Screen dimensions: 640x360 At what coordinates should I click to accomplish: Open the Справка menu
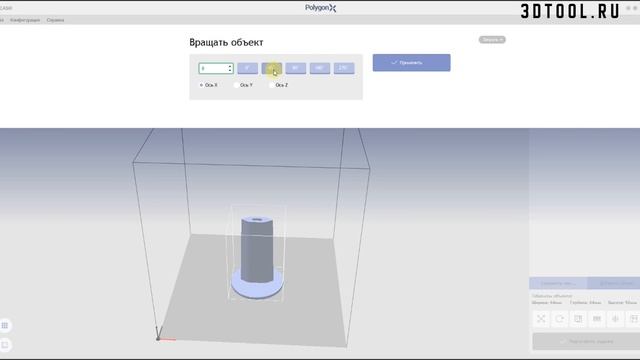coord(55,20)
